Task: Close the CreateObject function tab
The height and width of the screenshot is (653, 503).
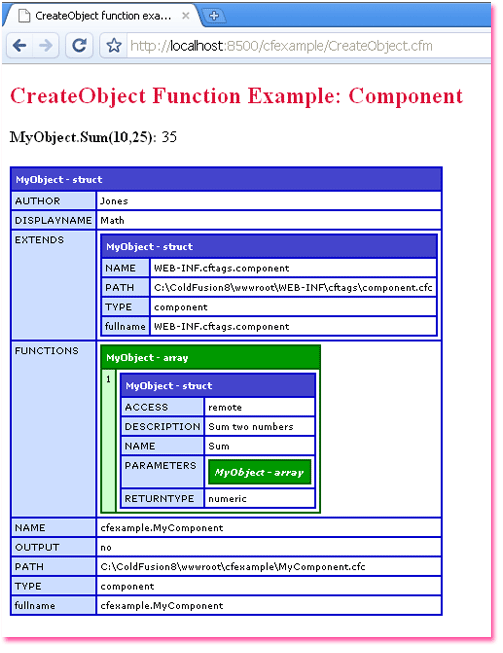Action: 186,16
